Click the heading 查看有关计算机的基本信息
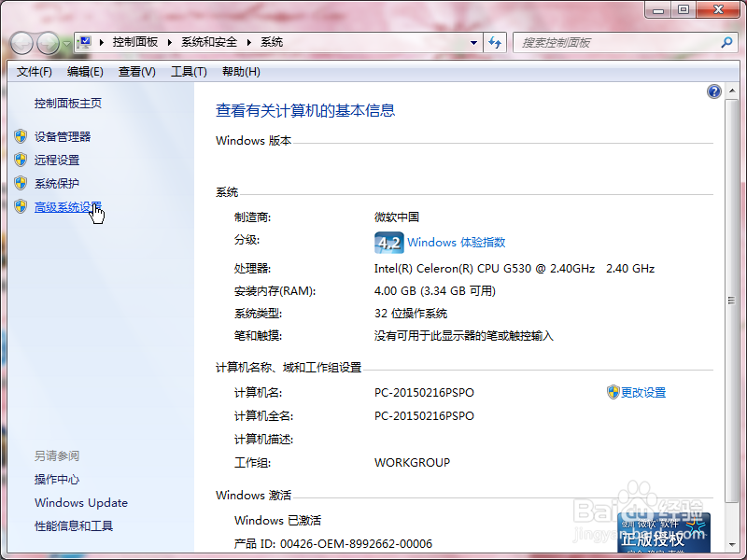Image resolution: width=747 pixels, height=560 pixels. [x=305, y=110]
